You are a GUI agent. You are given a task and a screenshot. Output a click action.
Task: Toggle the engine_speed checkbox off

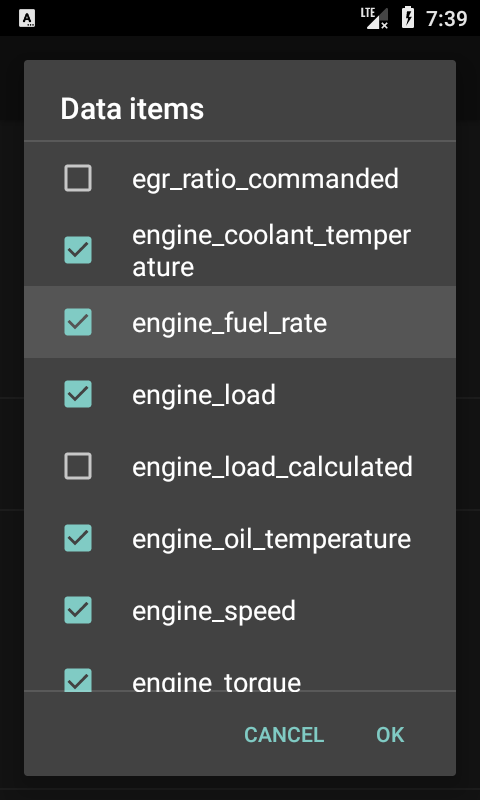pyautogui.click(x=78, y=610)
